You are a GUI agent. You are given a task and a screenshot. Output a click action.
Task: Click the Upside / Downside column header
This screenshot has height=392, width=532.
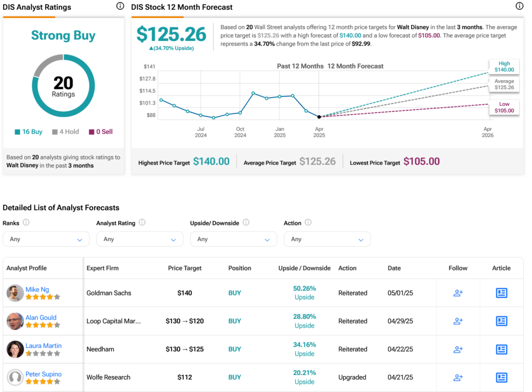304,268
